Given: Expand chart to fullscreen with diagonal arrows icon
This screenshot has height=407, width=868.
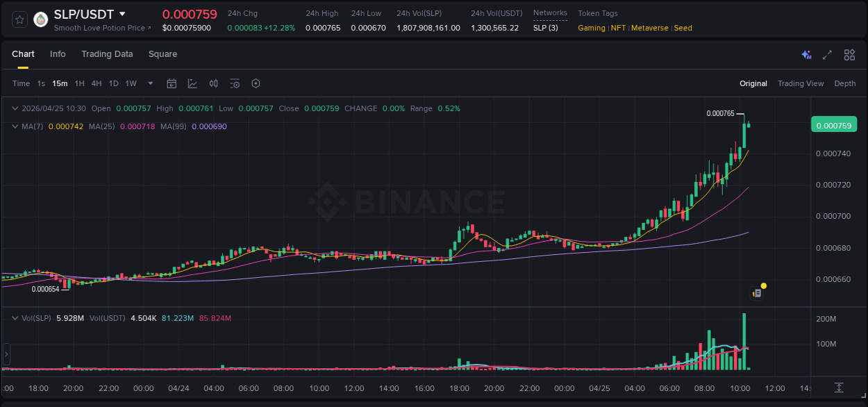Looking at the screenshot, I should coord(826,54).
